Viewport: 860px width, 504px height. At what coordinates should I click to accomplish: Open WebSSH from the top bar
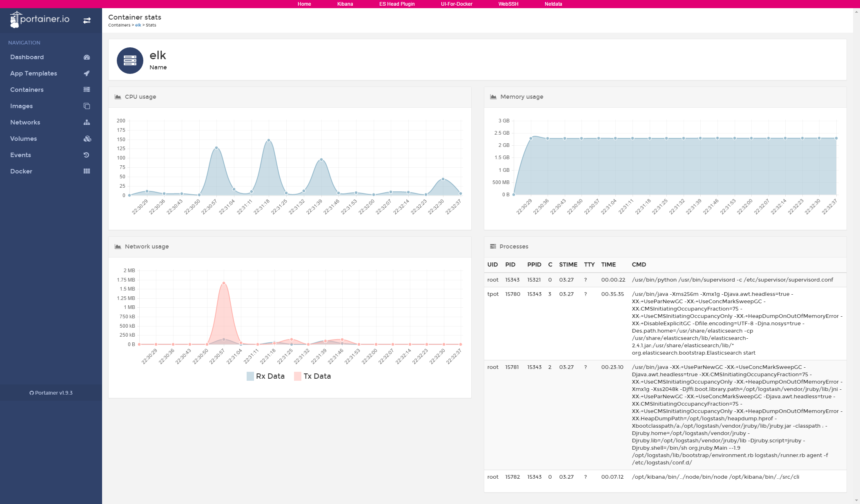pos(508,4)
